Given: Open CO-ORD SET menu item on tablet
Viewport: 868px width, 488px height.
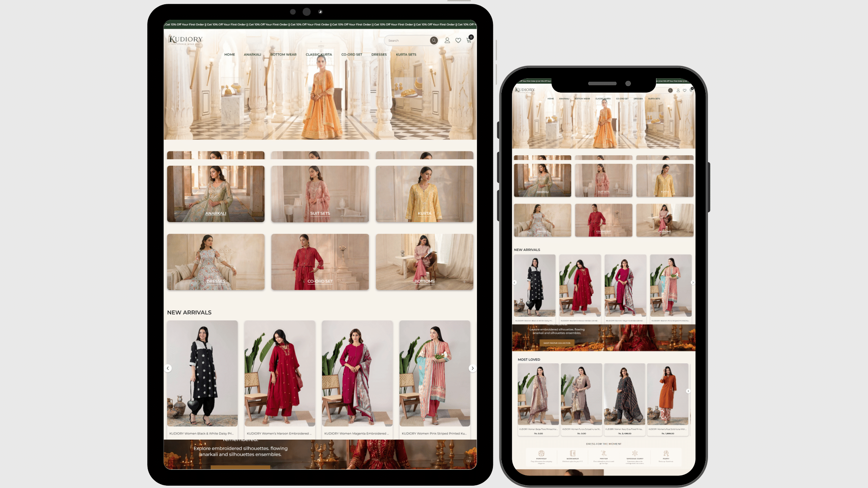Looking at the screenshot, I should tap(351, 55).
